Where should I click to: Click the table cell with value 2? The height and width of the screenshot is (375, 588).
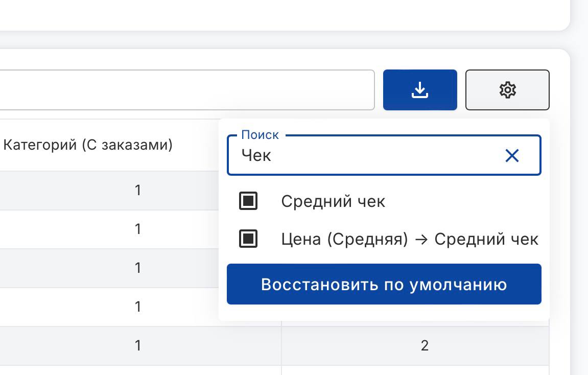click(x=424, y=346)
